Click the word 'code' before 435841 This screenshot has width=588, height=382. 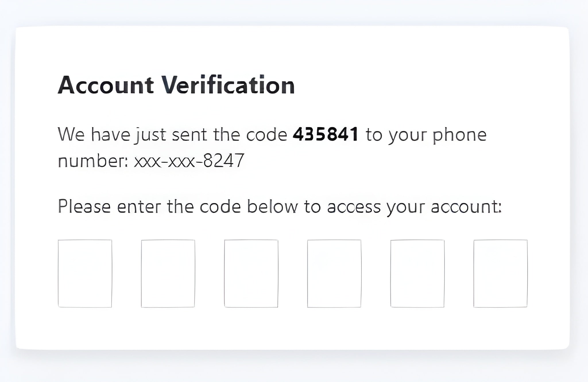[x=267, y=134]
